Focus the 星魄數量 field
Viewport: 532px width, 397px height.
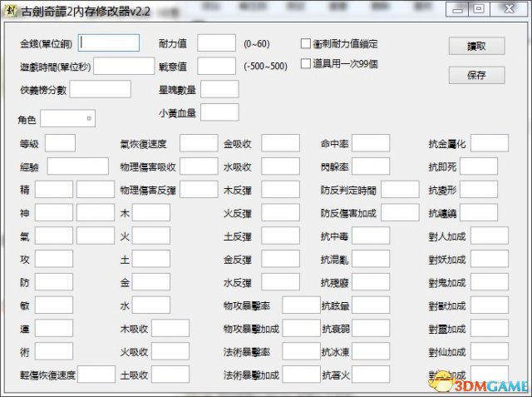[x=219, y=89]
